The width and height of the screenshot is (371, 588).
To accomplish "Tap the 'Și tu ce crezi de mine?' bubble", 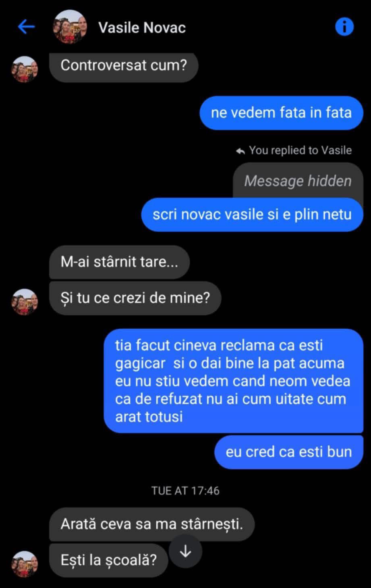I will [x=135, y=298].
